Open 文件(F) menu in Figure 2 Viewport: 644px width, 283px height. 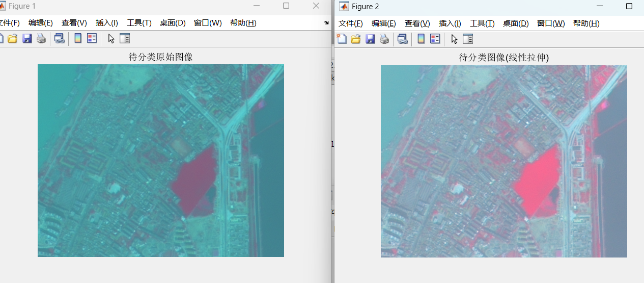click(x=350, y=23)
